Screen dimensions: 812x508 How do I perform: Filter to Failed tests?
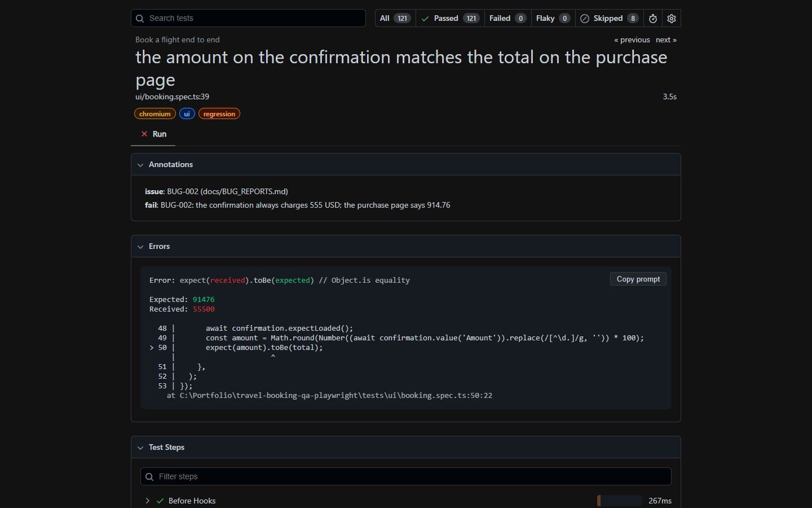tap(507, 19)
